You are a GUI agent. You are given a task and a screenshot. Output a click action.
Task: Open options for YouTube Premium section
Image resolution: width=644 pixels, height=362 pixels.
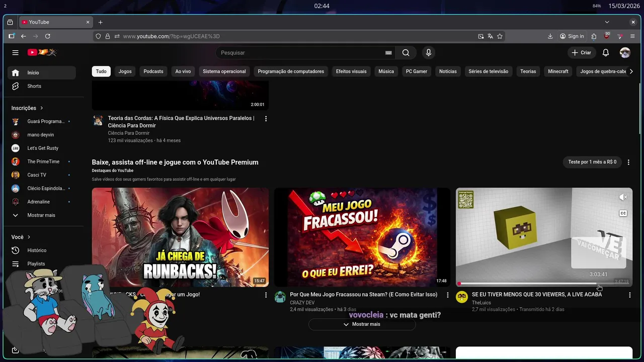click(x=628, y=162)
